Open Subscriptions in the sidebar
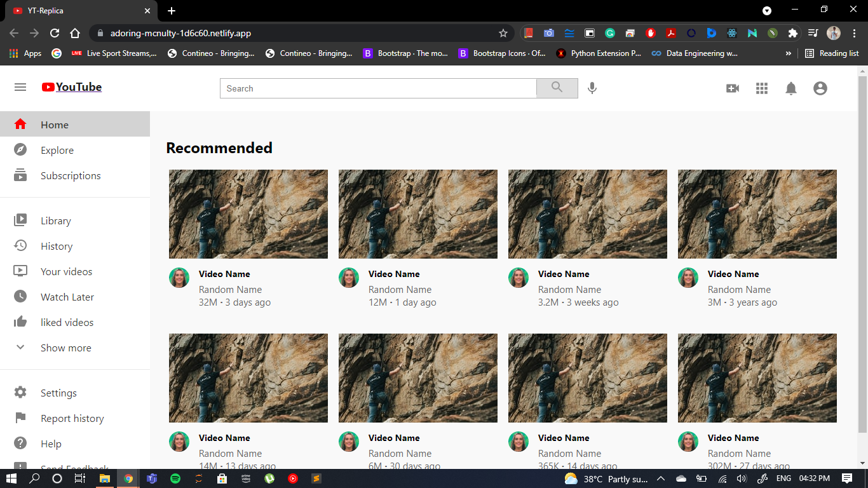868x488 pixels. (x=75, y=175)
